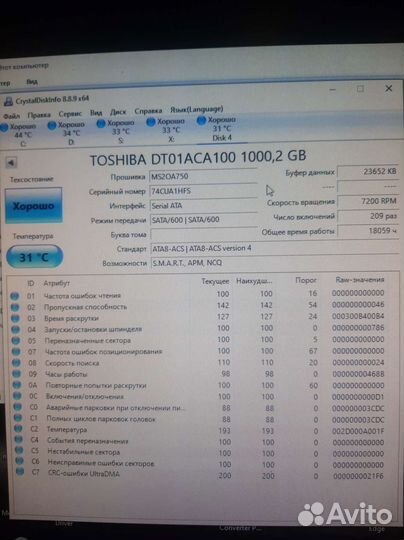Click the total hours value 18059 ч
The width and height of the screenshot is (404, 540).
coord(368,231)
